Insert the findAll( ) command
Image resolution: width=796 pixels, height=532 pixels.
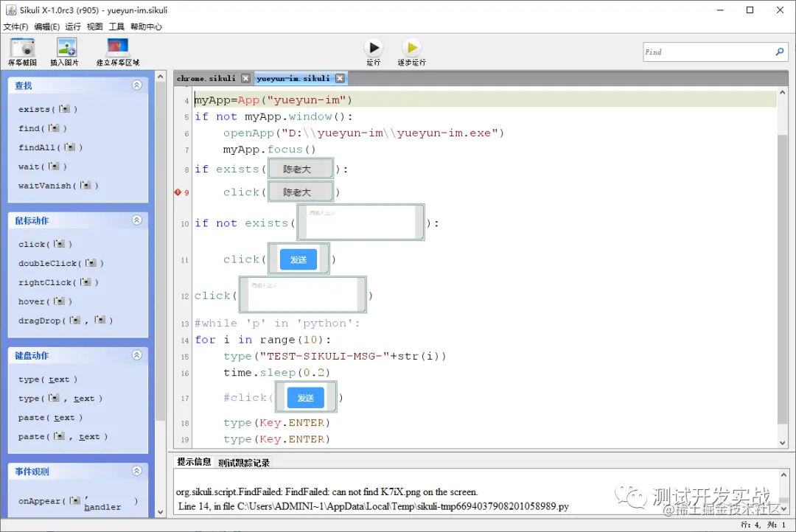point(50,147)
